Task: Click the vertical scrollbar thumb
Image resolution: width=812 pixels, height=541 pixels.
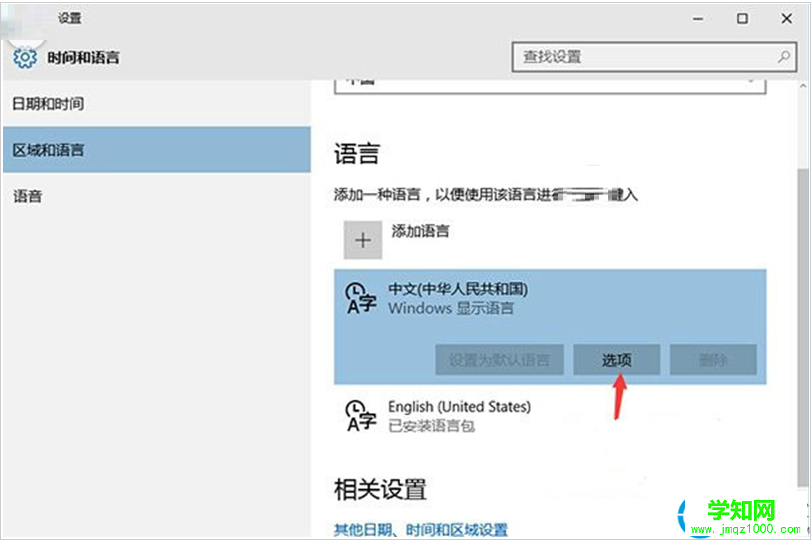Action: click(803, 327)
